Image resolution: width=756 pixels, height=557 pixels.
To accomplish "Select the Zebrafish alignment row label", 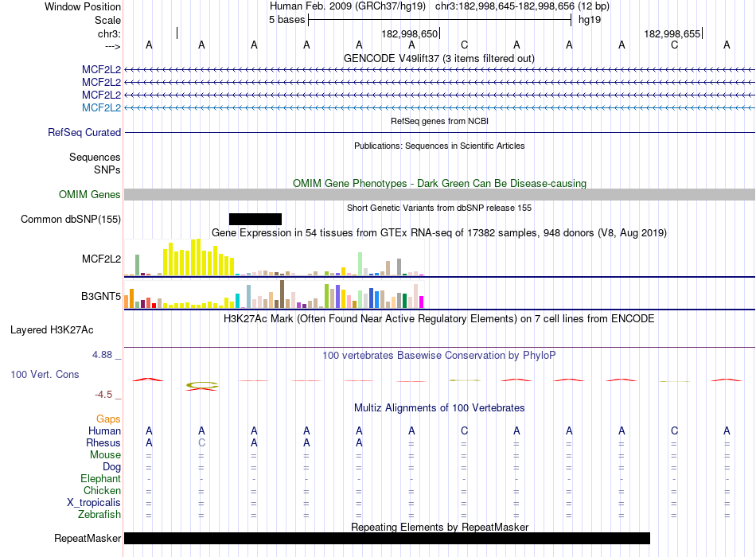I will 99,515.
